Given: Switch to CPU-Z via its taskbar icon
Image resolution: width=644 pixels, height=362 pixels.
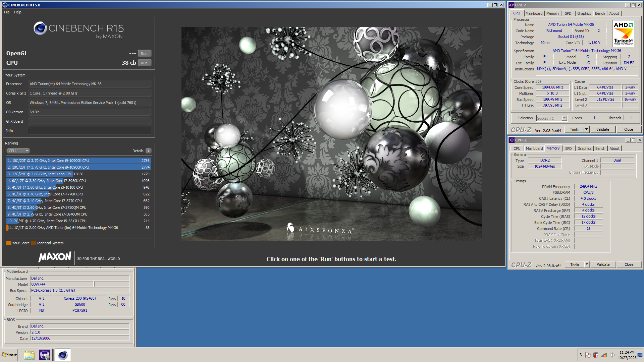Looking at the screenshot, I should tap(45, 355).
